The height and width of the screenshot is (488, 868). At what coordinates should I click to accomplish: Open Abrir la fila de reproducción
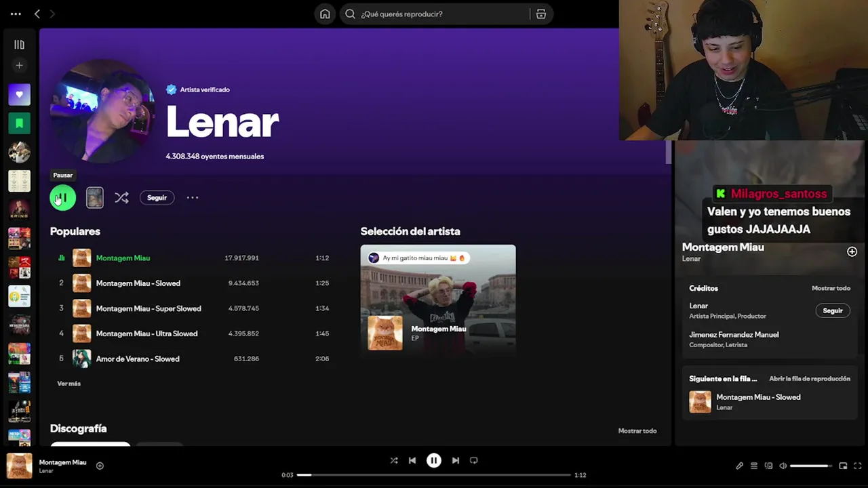click(810, 378)
